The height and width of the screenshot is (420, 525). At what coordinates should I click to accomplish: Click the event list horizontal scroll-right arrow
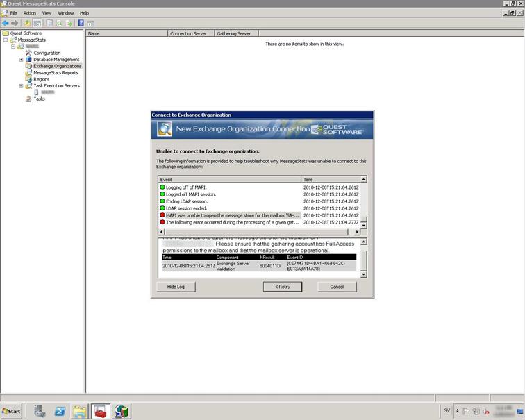[357, 232]
